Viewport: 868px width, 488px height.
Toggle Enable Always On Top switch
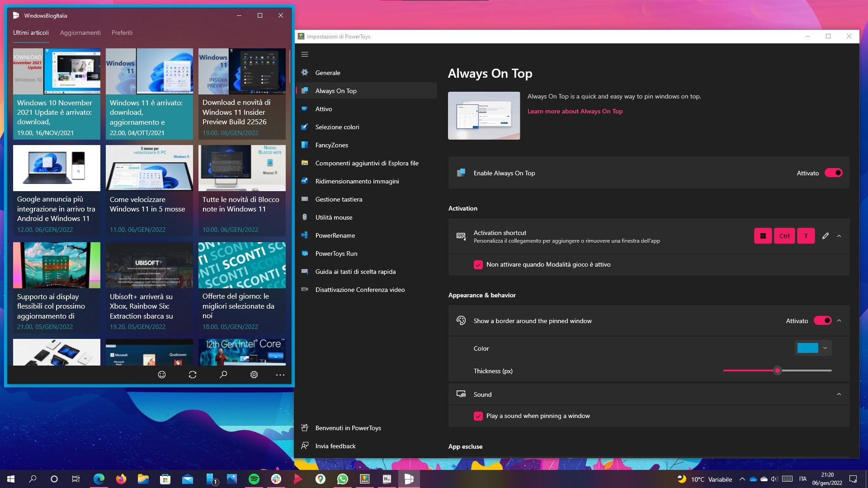click(x=833, y=173)
